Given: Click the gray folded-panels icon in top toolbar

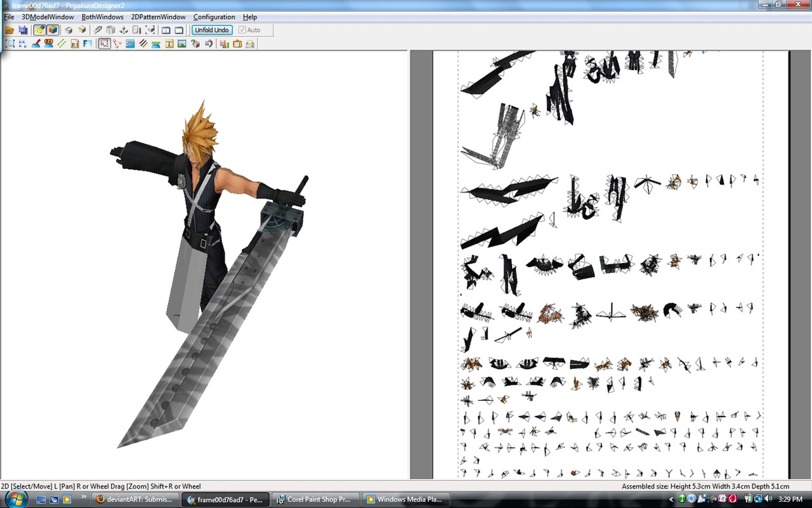Looking at the screenshot, I should pyautogui.click(x=110, y=30).
